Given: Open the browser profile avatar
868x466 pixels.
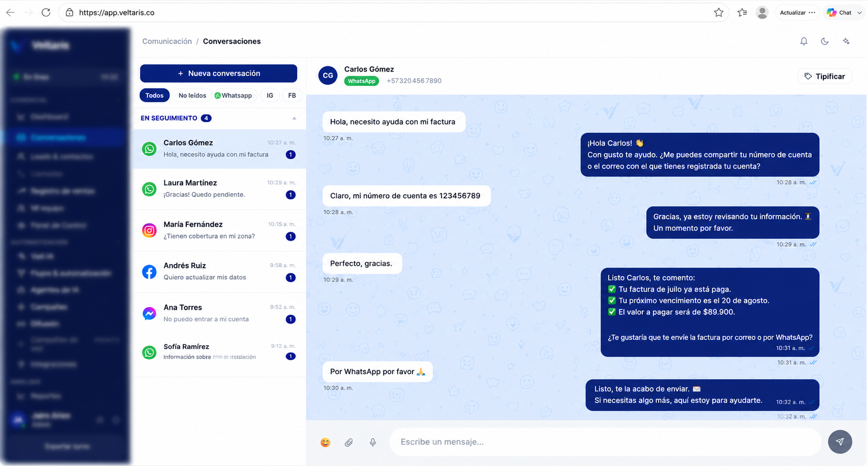Looking at the screenshot, I should [x=762, y=13].
